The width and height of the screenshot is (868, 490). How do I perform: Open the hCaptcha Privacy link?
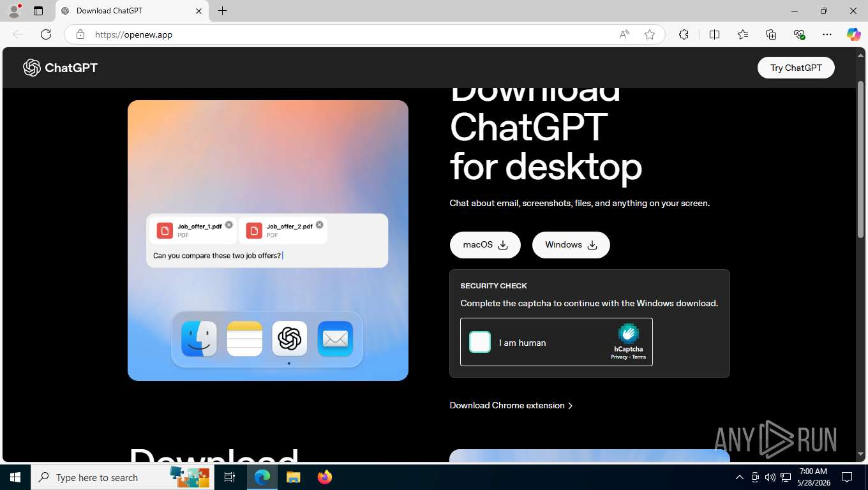click(618, 357)
